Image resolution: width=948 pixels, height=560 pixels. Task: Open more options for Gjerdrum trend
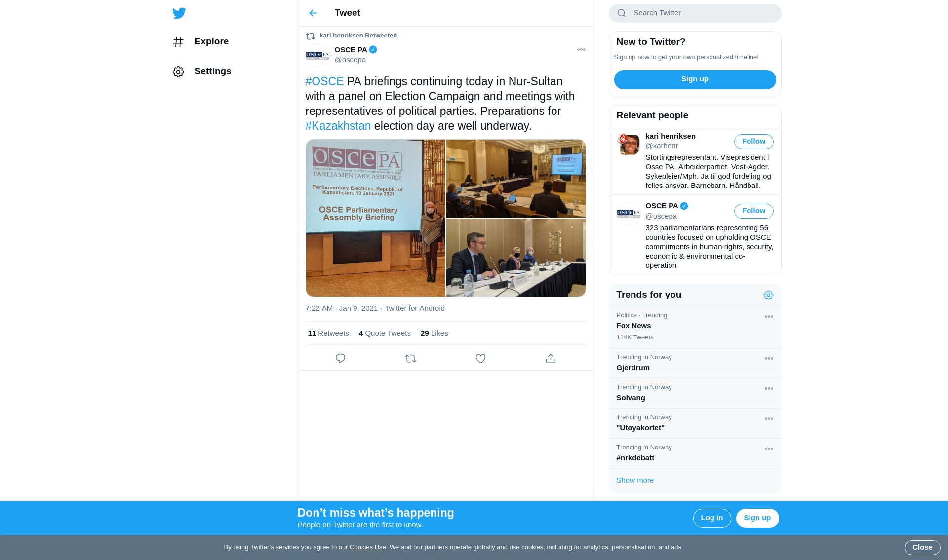click(x=769, y=359)
